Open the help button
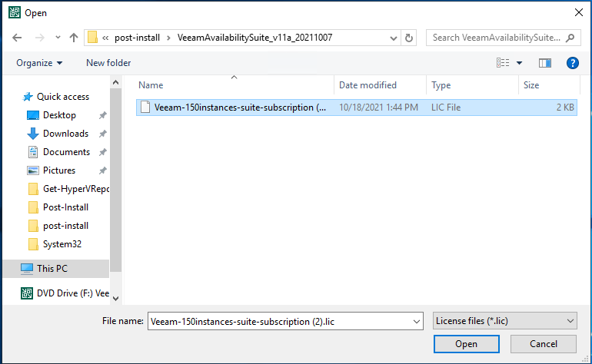 (572, 63)
